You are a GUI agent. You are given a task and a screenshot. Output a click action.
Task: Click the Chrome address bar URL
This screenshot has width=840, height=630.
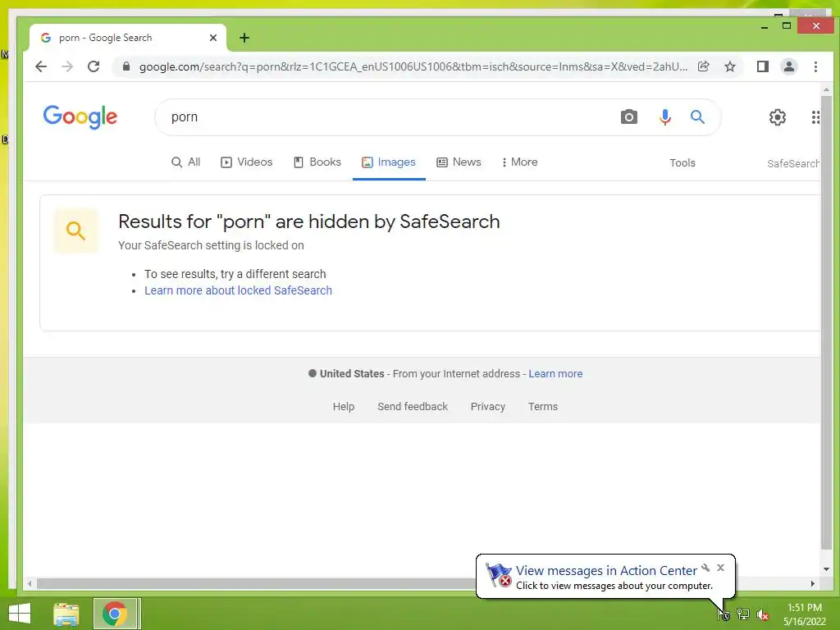(413, 66)
